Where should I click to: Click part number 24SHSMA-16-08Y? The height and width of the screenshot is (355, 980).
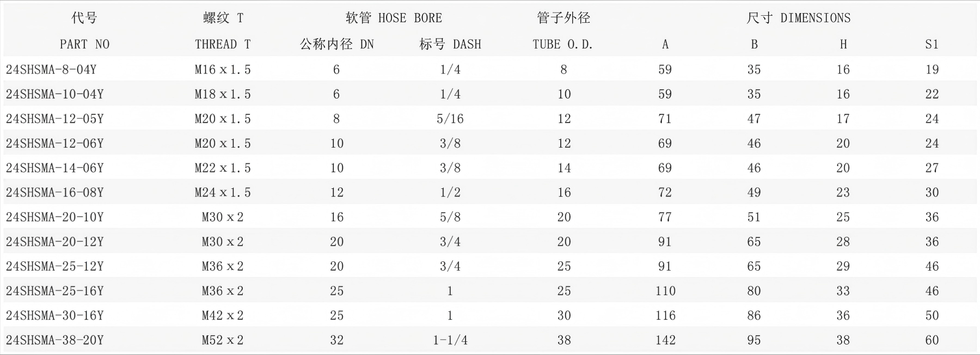pyautogui.click(x=54, y=193)
